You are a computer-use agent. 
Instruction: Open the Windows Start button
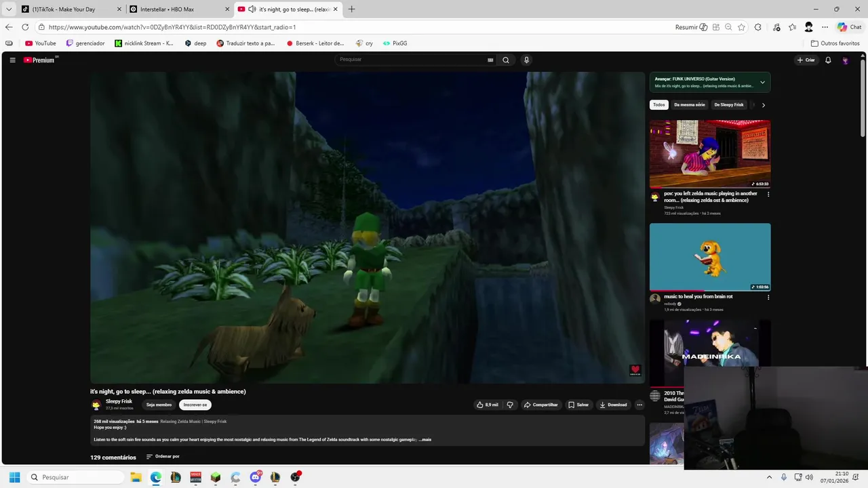(14, 477)
